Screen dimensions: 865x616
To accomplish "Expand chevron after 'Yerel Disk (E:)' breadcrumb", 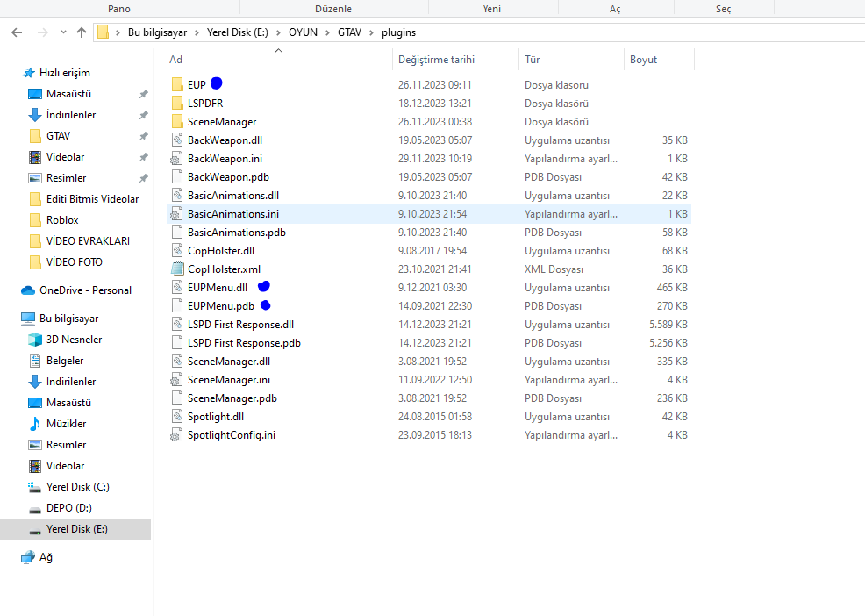I will coord(278,32).
